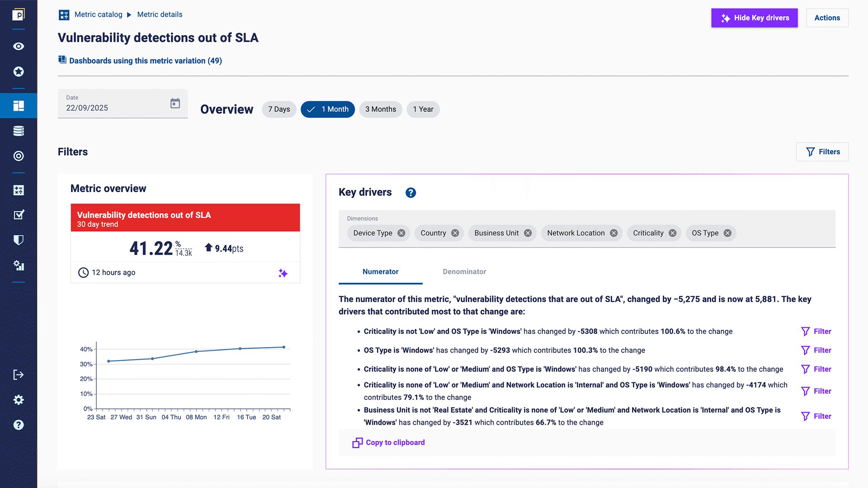Select the Numerator tab

380,272
